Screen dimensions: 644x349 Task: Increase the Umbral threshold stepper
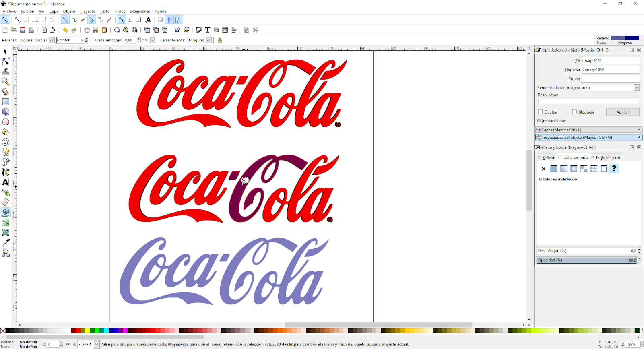coord(86,39)
